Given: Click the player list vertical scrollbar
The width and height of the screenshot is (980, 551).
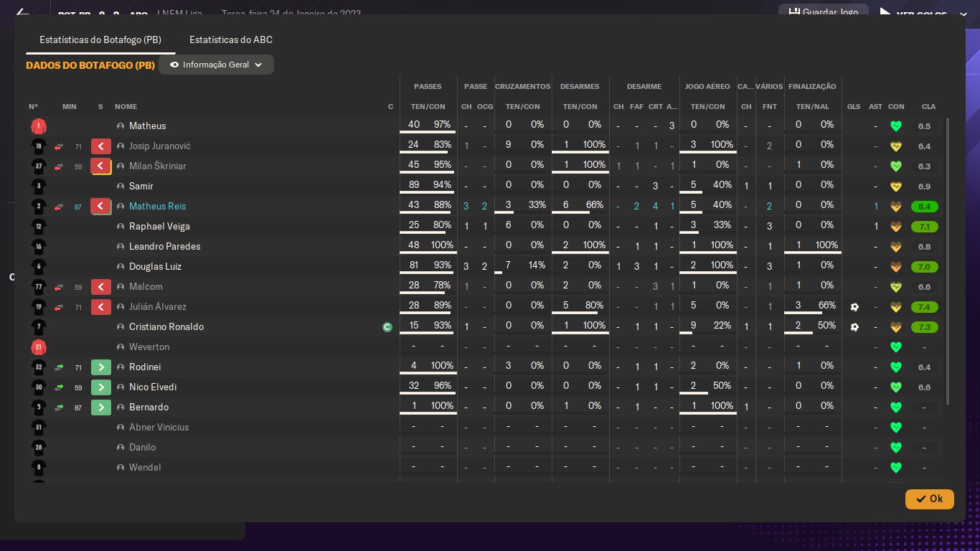Looking at the screenshot, I should coord(948,262).
